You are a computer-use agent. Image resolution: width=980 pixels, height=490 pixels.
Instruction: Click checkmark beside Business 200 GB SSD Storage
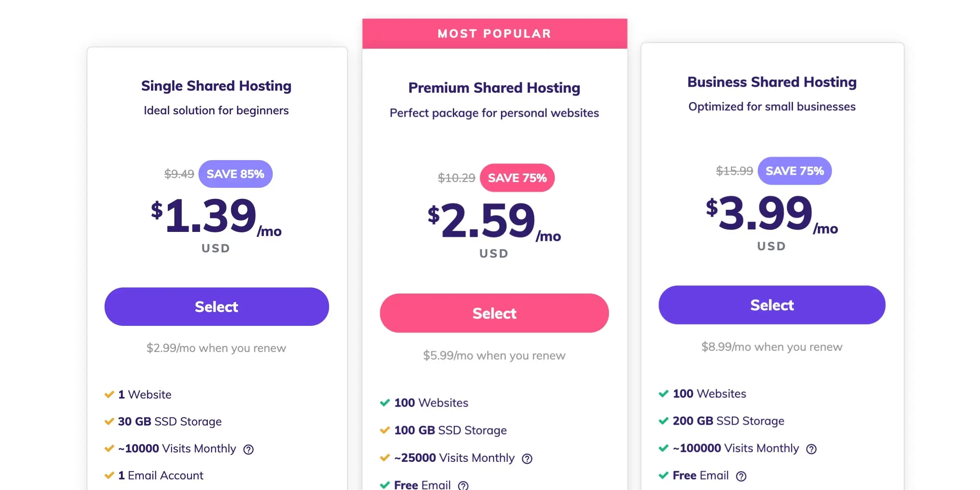pos(664,421)
